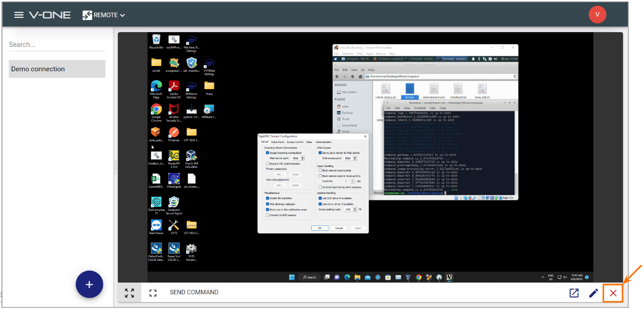The height and width of the screenshot is (309, 644).
Task: Expand the REMOTE module dropdown
Action: (x=104, y=15)
